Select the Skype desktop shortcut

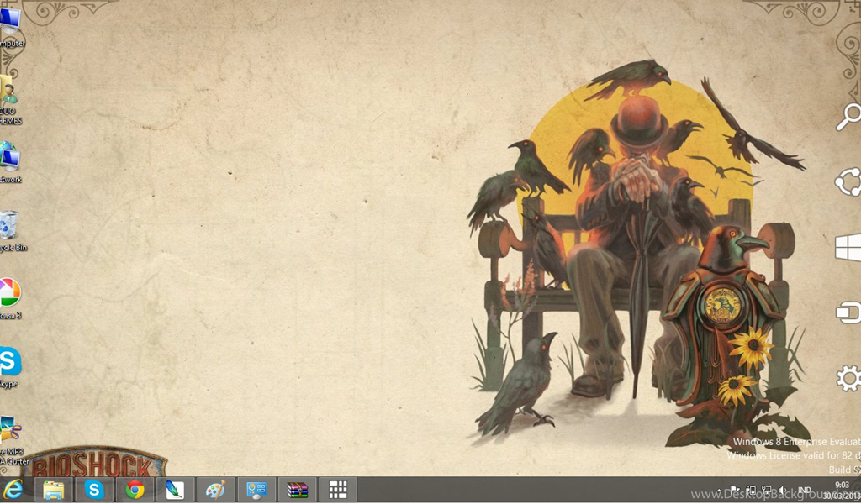[10, 367]
